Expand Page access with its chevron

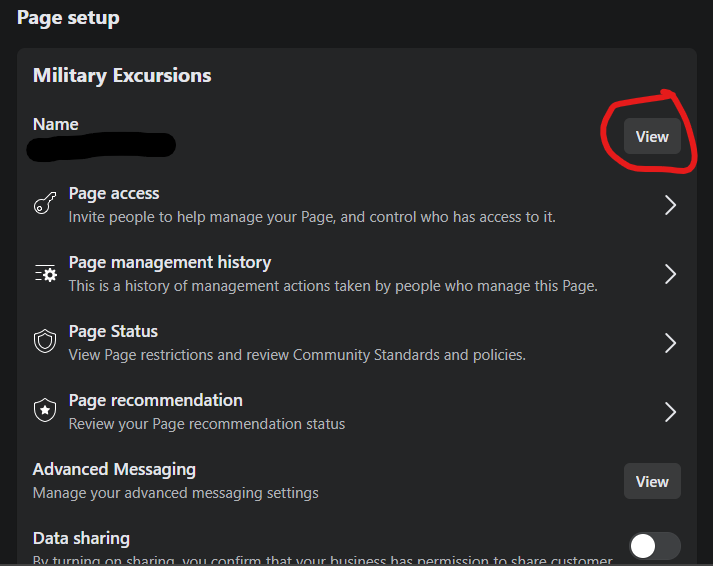[x=670, y=205]
